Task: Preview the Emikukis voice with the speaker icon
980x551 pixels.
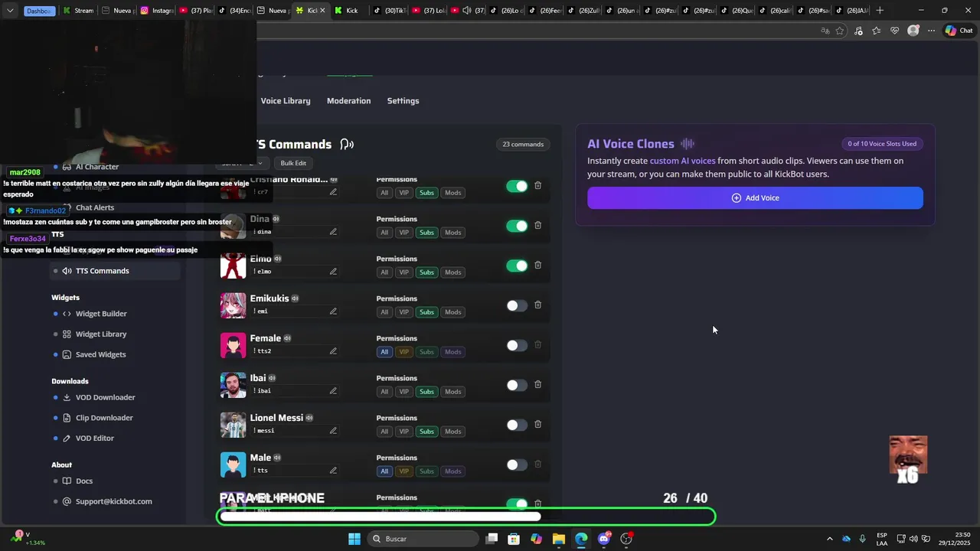Action: tap(295, 298)
